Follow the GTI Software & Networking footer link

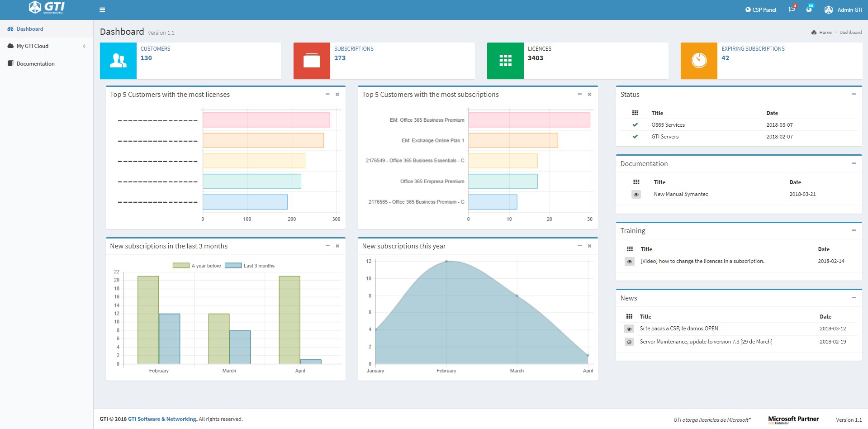[x=162, y=419]
